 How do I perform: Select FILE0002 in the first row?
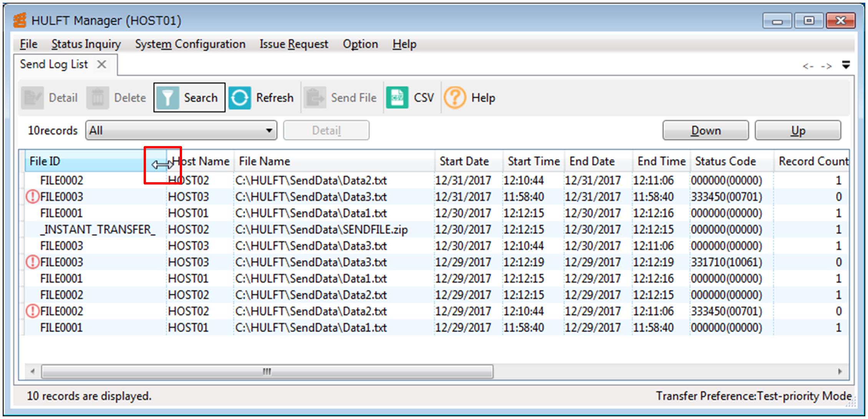61,181
